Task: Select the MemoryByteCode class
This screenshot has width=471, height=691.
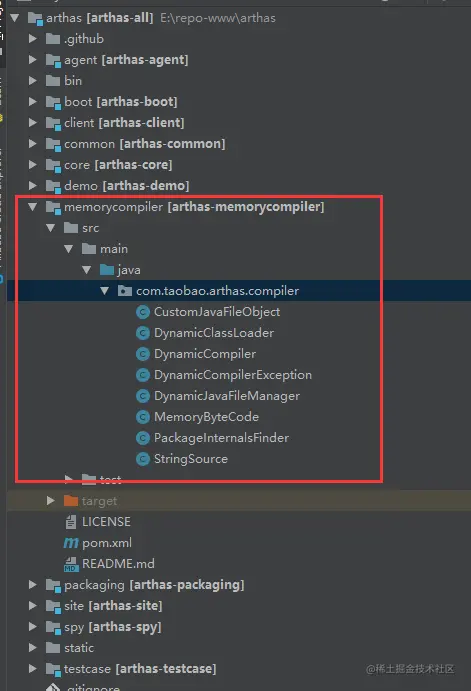Action: (206, 417)
